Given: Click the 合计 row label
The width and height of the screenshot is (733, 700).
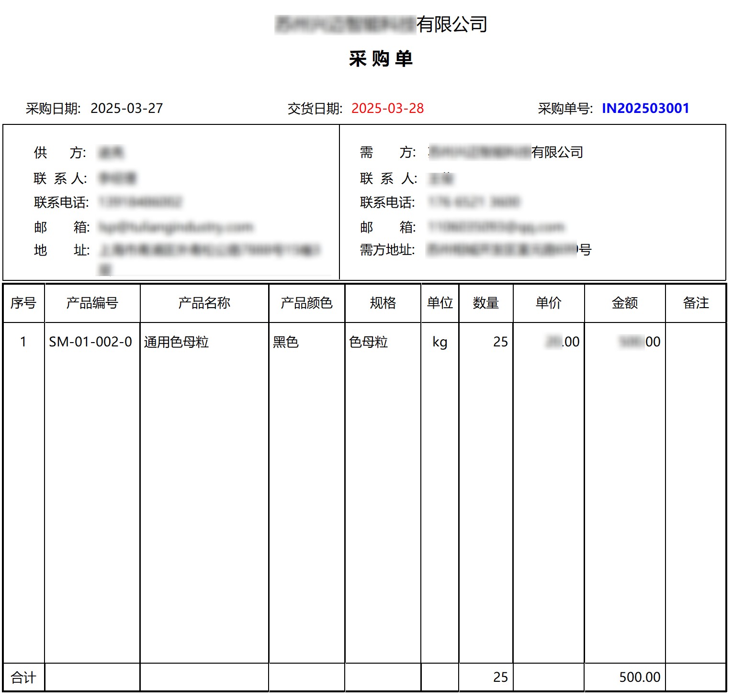Looking at the screenshot, I should click(x=23, y=677).
